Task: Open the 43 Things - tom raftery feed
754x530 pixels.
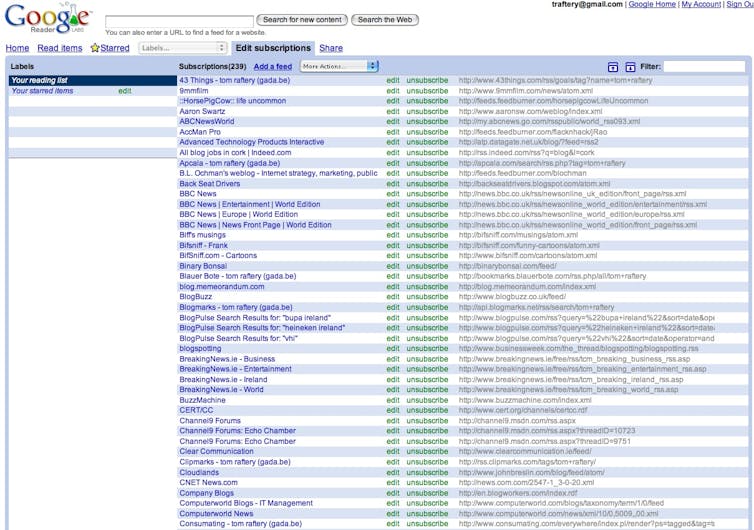Action: (235, 80)
